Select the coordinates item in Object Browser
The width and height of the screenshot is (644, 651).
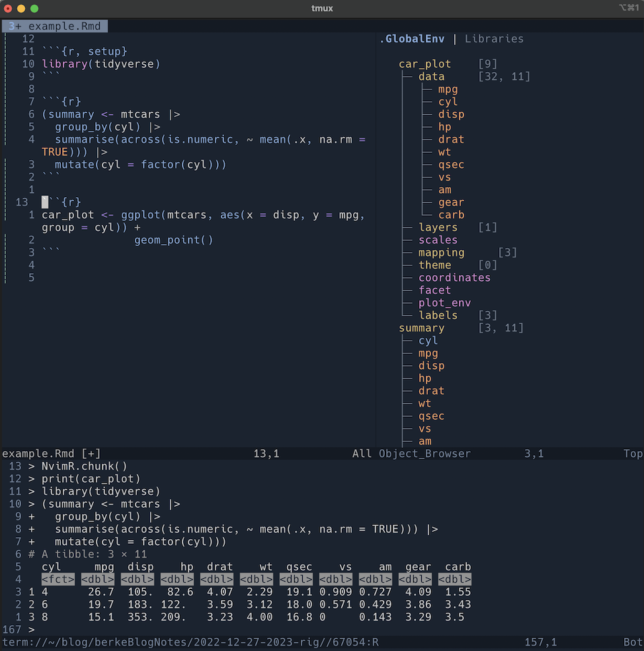coord(454,278)
